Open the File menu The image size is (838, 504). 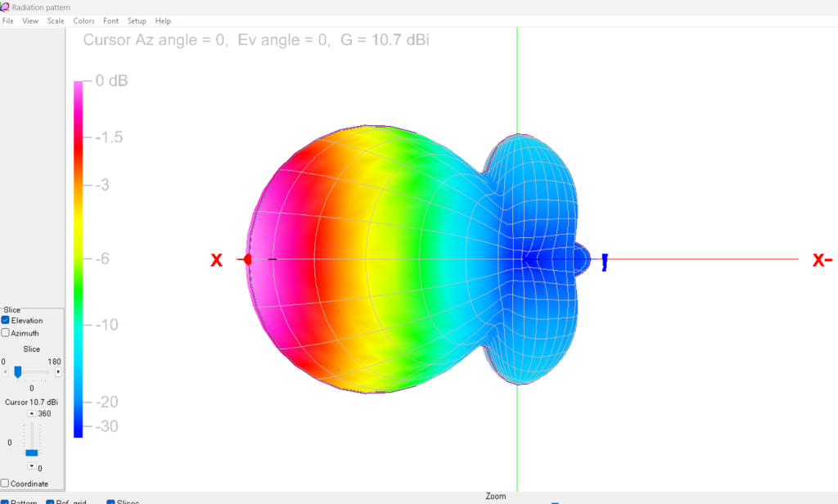coord(8,20)
